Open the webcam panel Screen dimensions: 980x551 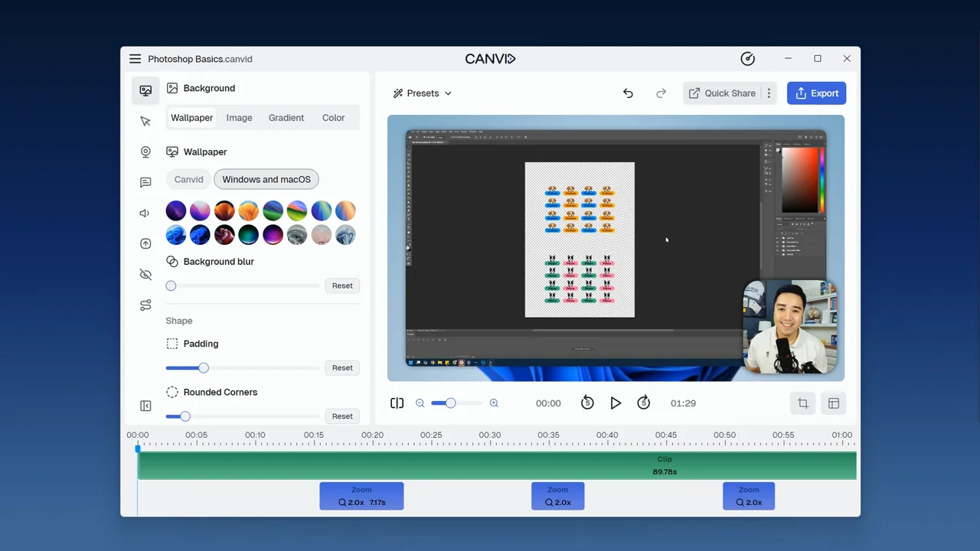[145, 152]
